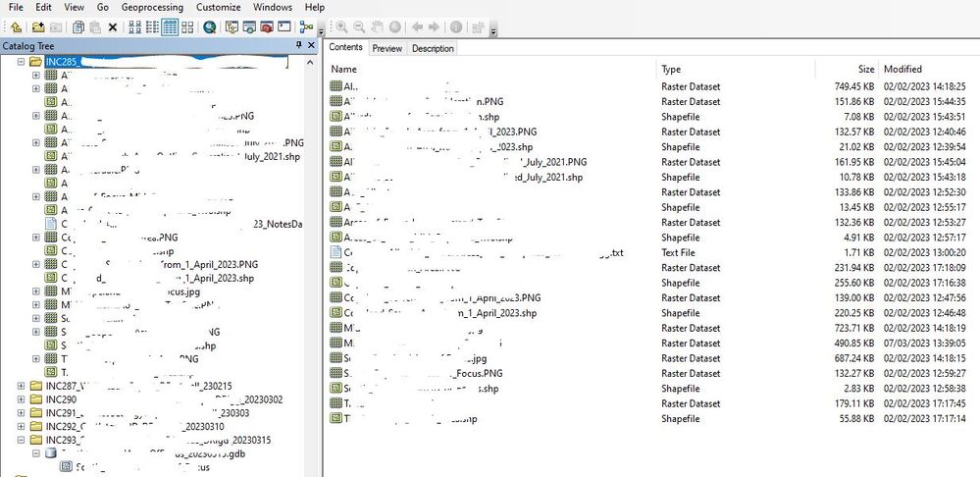This screenshot has height=477, width=980.
Task: Expand the tree raster ending ocus.jpg
Action: [36, 291]
